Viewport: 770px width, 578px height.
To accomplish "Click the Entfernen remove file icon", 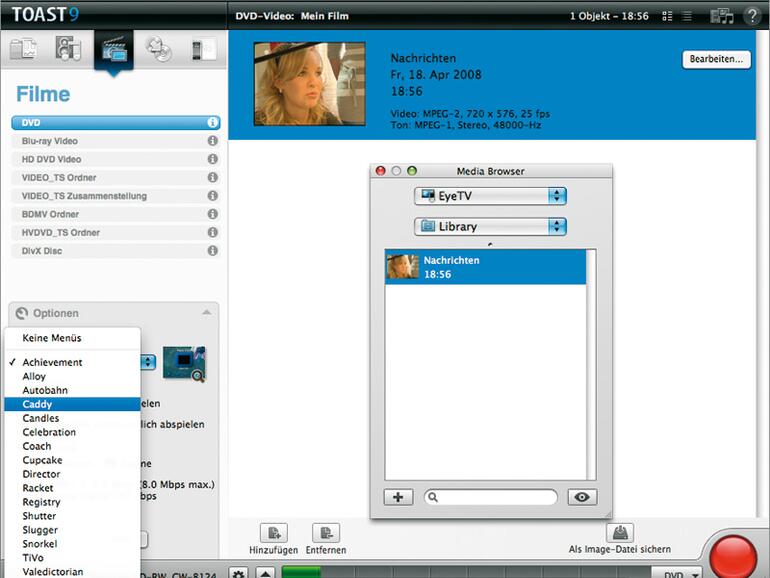I will tap(325, 533).
